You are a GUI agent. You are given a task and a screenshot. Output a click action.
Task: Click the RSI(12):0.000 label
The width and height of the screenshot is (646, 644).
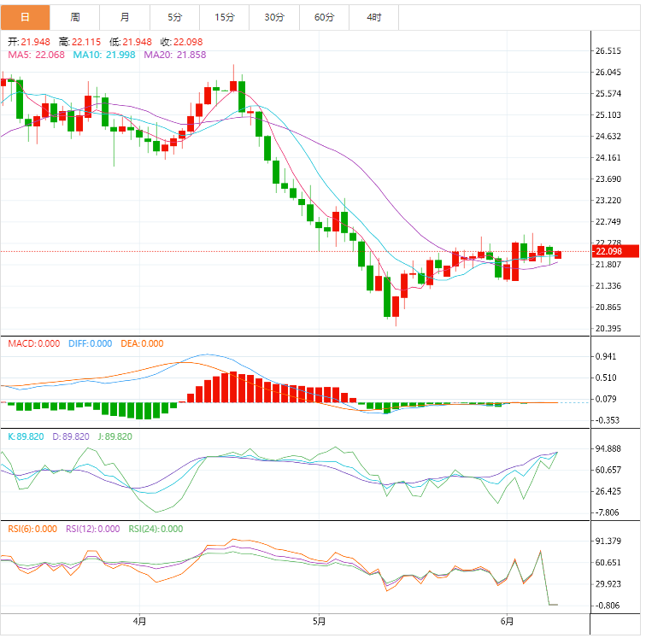coord(92,529)
